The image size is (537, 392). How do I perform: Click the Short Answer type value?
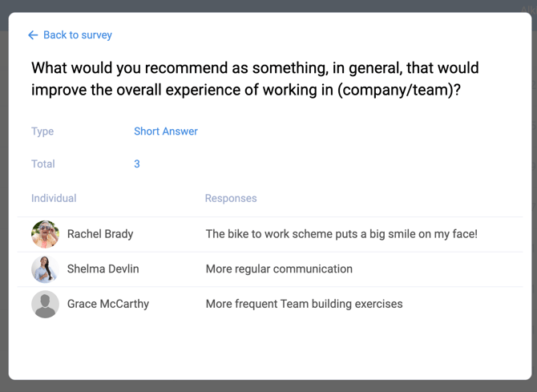tap(166, 131)
